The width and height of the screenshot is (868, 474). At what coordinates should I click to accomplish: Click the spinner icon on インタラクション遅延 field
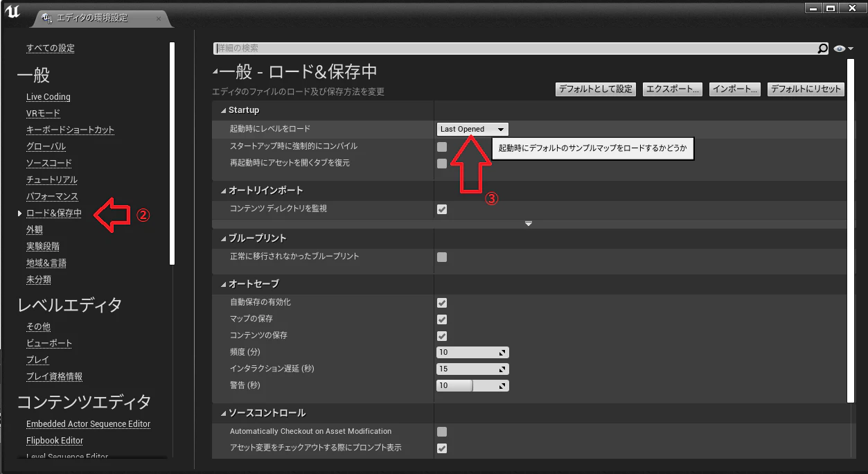coord(503,369)
